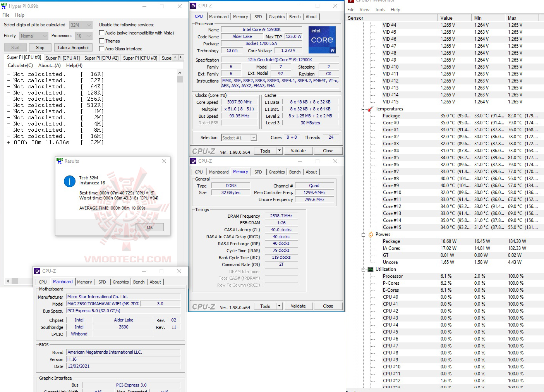Viewport: 544px width, 392px height.
Task: Click the Utilization icon in HWMonitor
Action: tap(371, 269)
